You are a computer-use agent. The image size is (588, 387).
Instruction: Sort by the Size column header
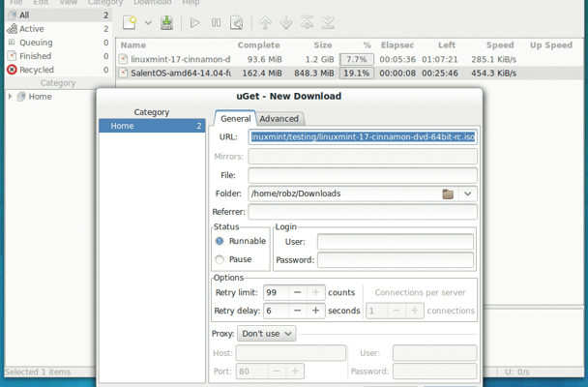click(x=323, y=45)
